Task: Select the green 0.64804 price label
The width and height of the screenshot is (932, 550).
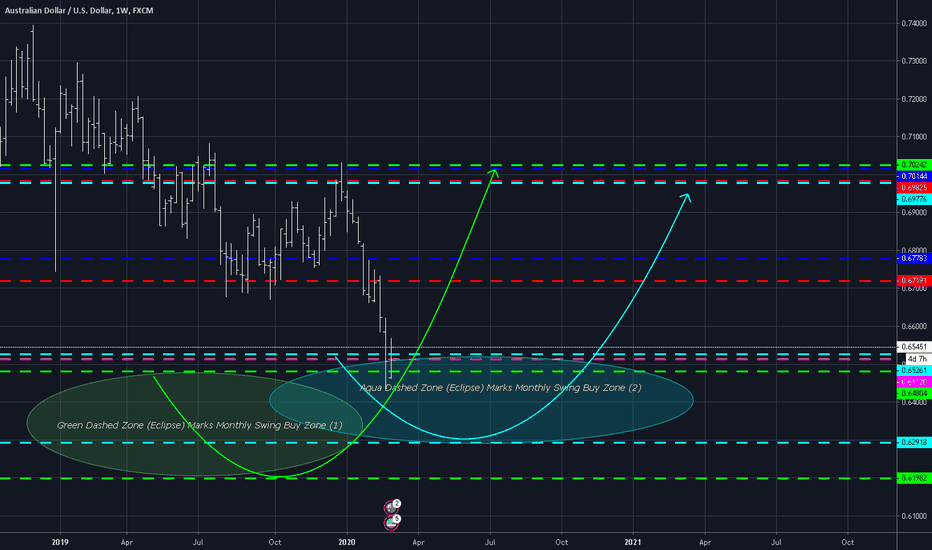Action: (914, 394)
